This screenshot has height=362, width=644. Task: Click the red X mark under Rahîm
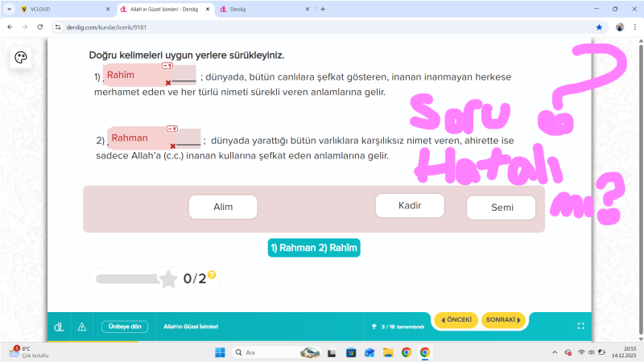tap(168, 83)
